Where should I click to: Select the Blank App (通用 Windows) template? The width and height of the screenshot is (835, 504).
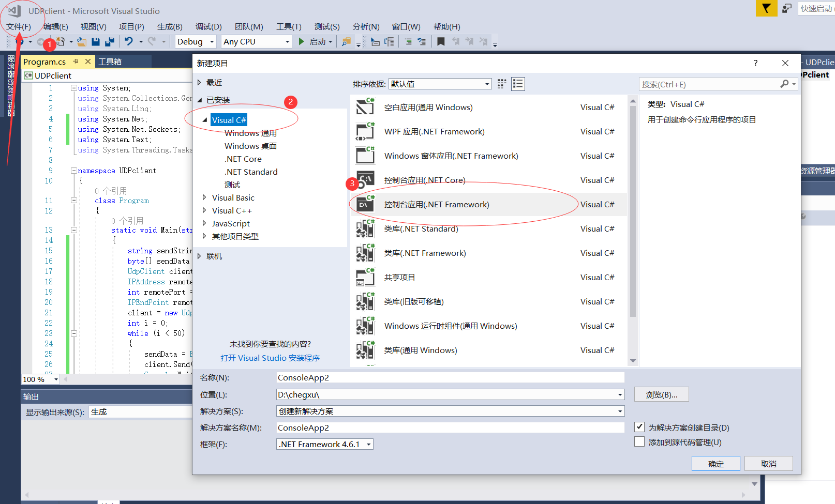pos(488,107)
